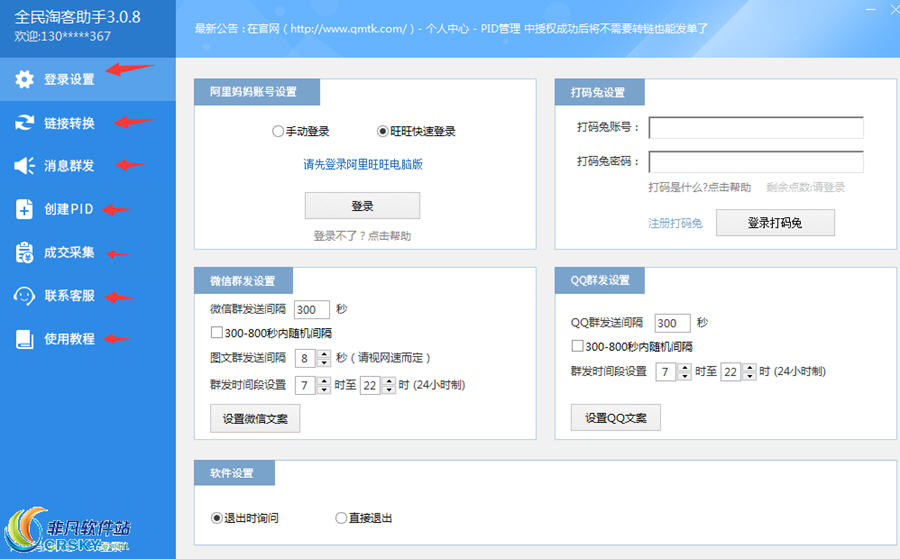900x559 pixels.
Task: Open the 联系客服 menu item
Action: (88, 296)
